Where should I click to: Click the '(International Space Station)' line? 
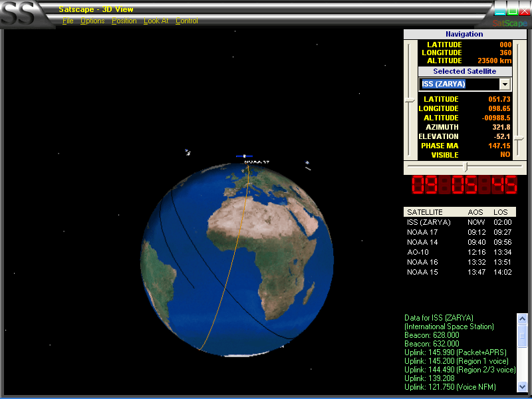tap(450, 327)
